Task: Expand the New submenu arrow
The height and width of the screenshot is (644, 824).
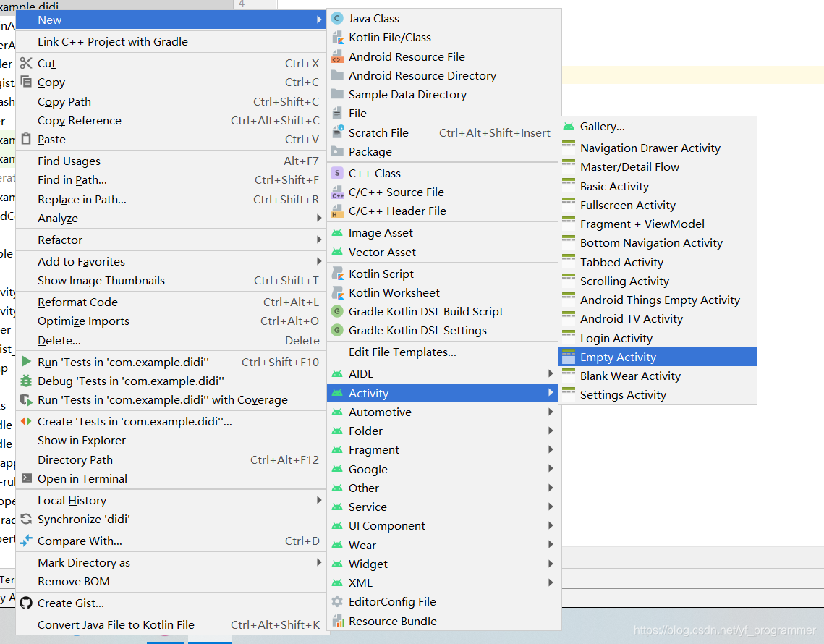Action: tap(318, 20)
